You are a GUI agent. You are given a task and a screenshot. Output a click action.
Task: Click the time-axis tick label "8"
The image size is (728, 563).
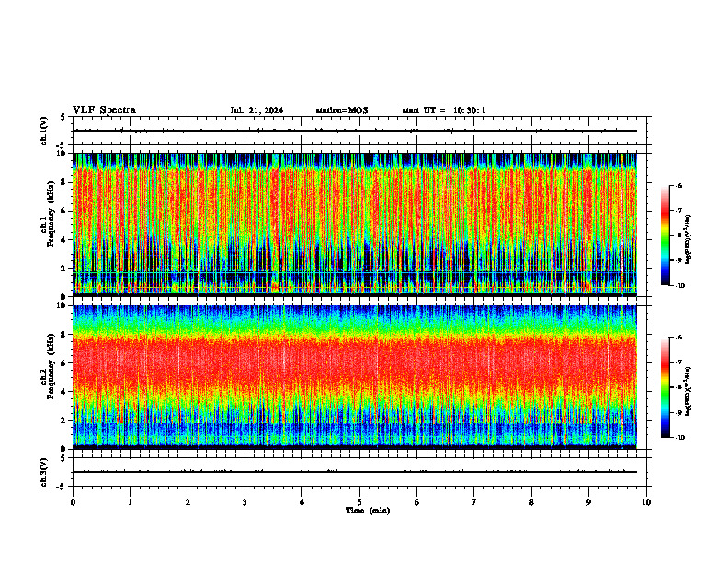531,502
